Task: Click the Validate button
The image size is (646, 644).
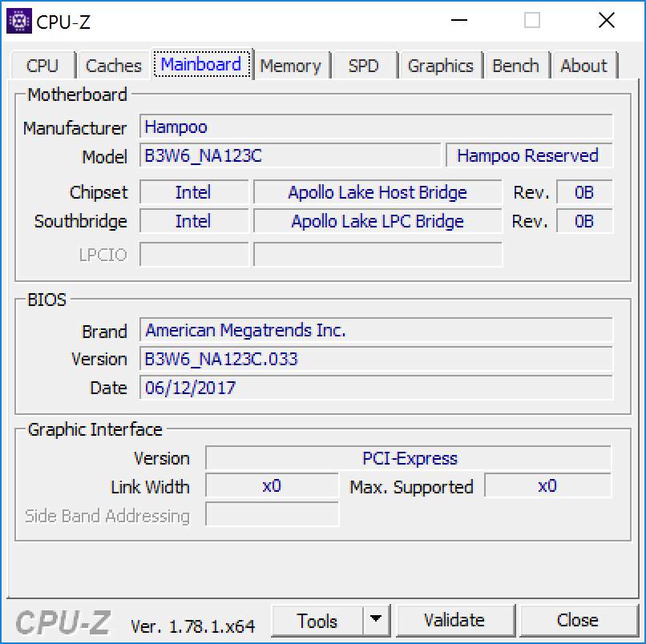Action: 454,620
